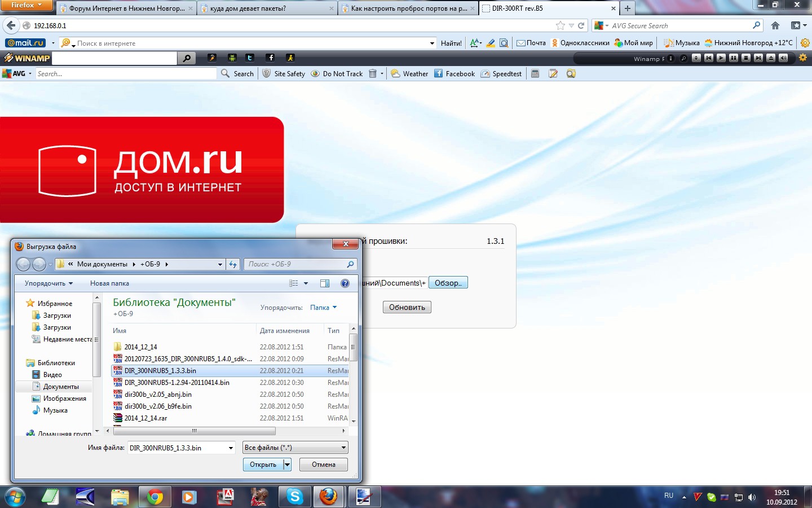Open Skype from the taskbar
Image resolution: width=812 pixels, height=508 pixels.
294,497
